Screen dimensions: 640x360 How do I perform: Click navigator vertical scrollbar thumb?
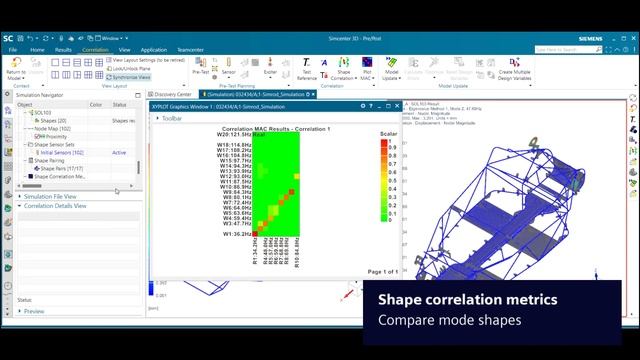coord(138,167)
